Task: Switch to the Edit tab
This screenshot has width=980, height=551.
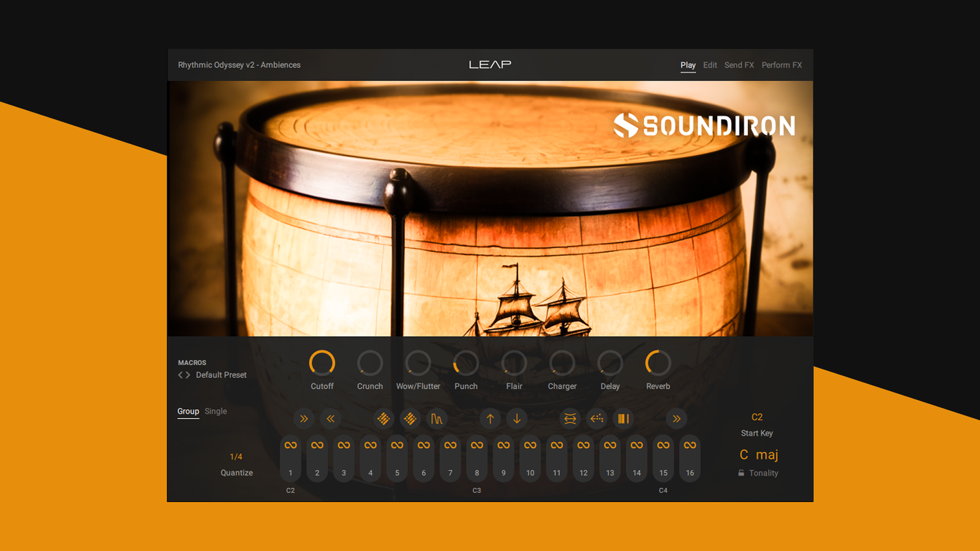Action: (x=710, y=65)
